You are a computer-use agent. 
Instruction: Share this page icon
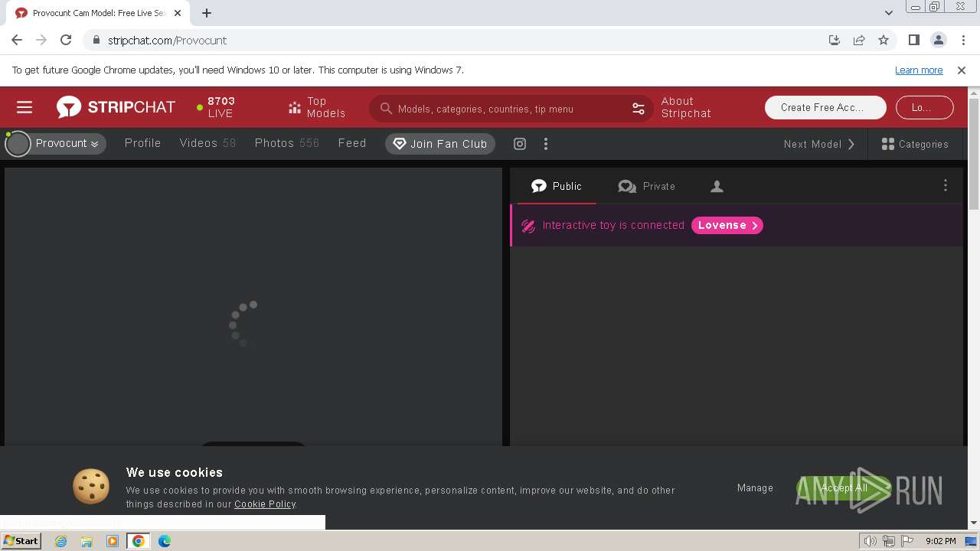point(859,40)
